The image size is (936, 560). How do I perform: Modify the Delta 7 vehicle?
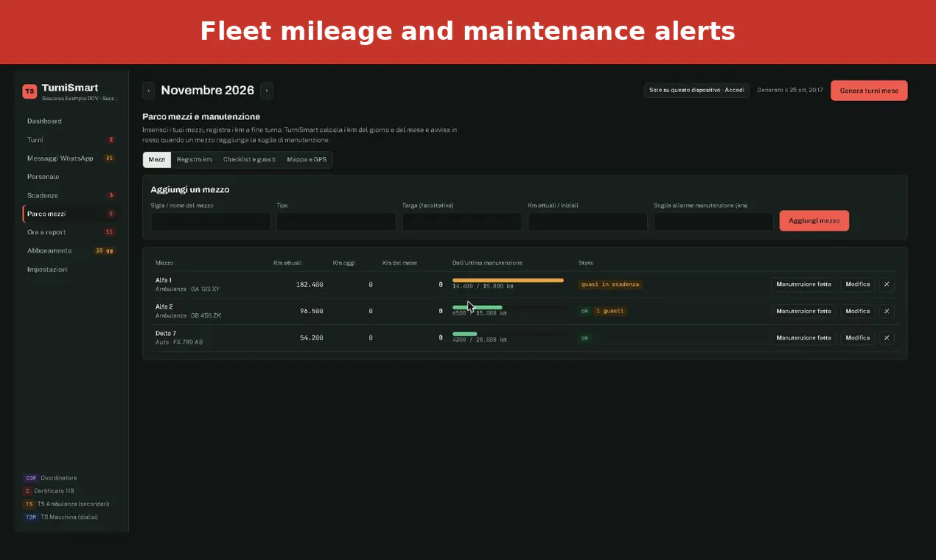tap(858, 337)
